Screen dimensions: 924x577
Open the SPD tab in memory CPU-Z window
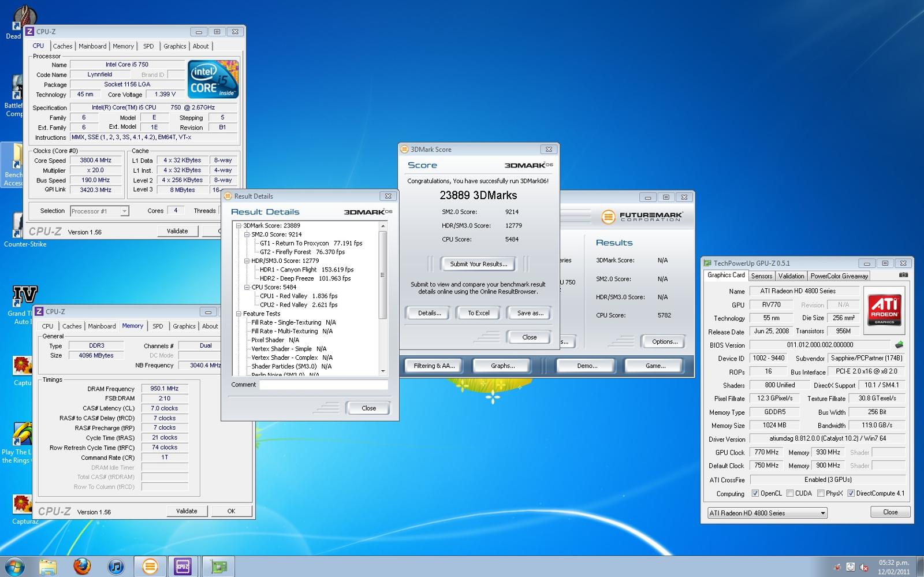[158, 326]
